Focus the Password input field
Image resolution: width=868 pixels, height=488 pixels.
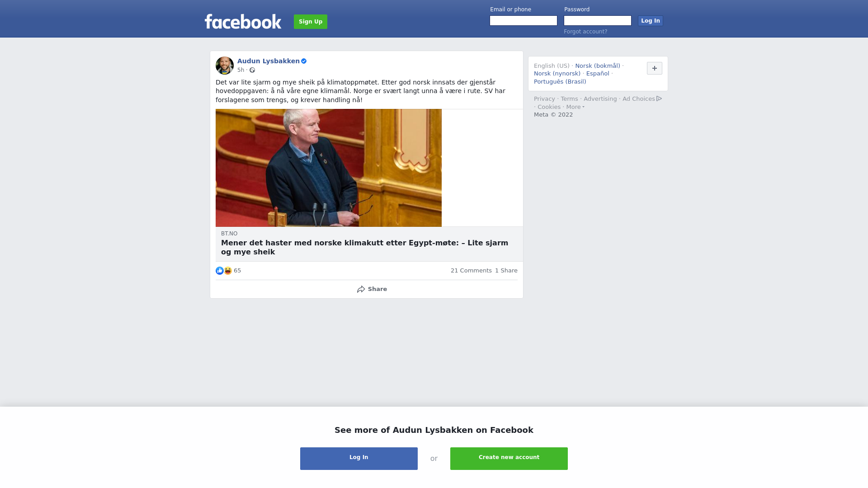pos(598,21)
